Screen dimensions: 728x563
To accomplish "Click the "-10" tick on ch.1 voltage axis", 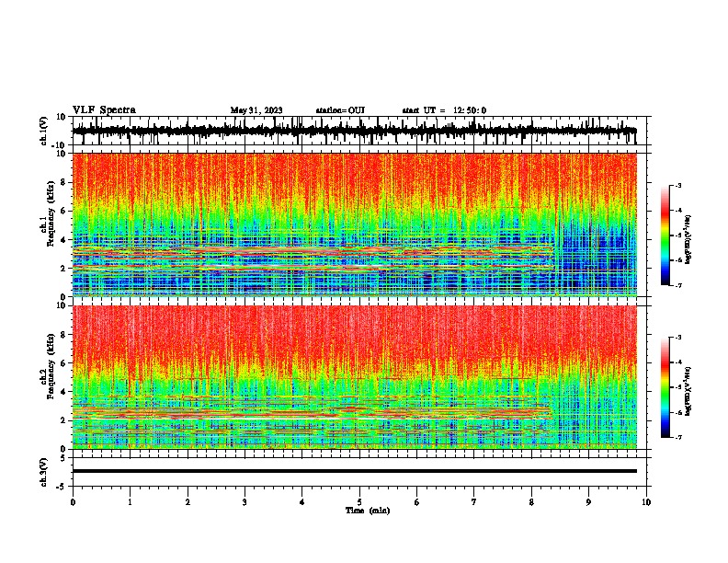I will pyautogui.click(x=60, y=145).
